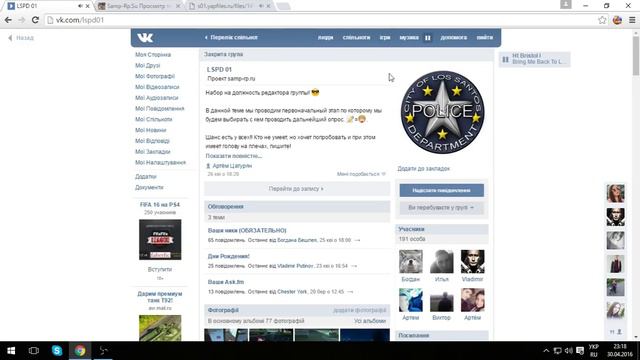
Task: Expand Ви перебуваєте у групі dropdown
Action: coord(442,208)
